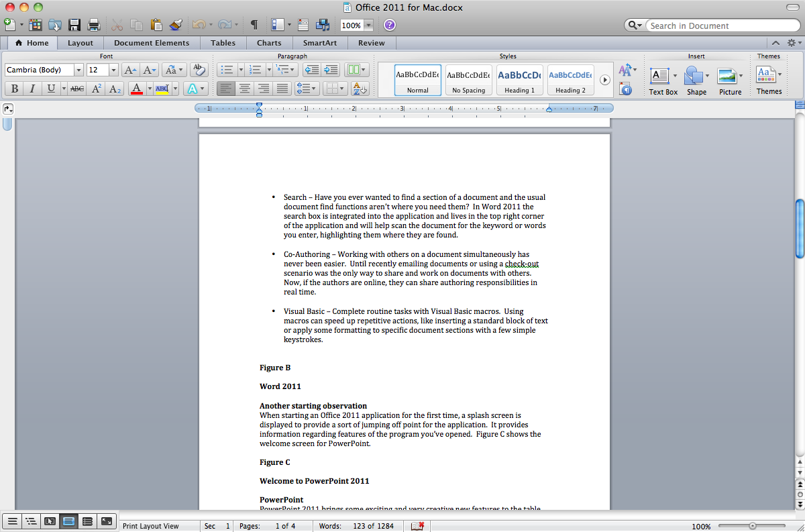
Task: Grow font size button
Action: [131, 70]
